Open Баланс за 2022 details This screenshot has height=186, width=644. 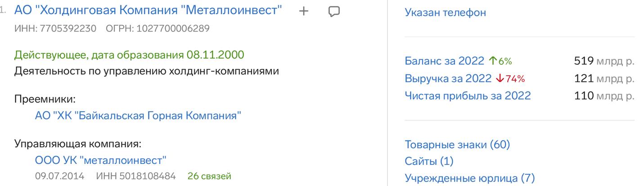444,61
